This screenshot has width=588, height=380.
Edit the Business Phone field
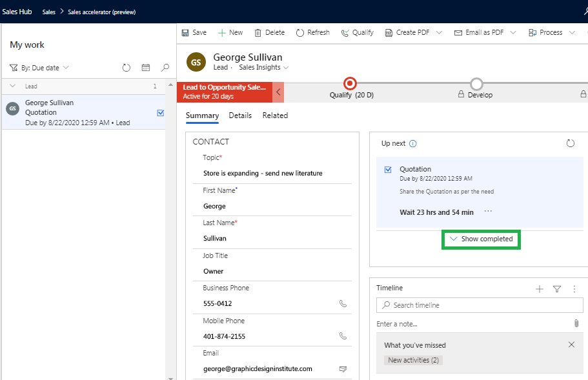tap(265, 304)
